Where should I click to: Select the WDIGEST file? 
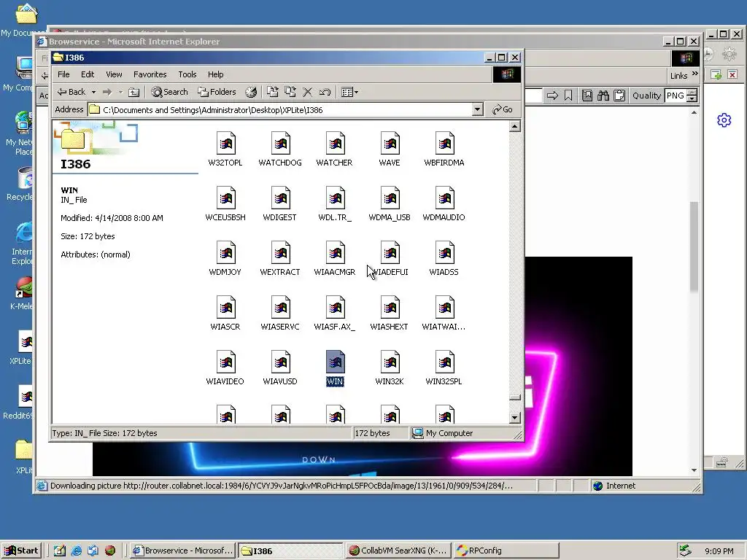tap(280, 204)
